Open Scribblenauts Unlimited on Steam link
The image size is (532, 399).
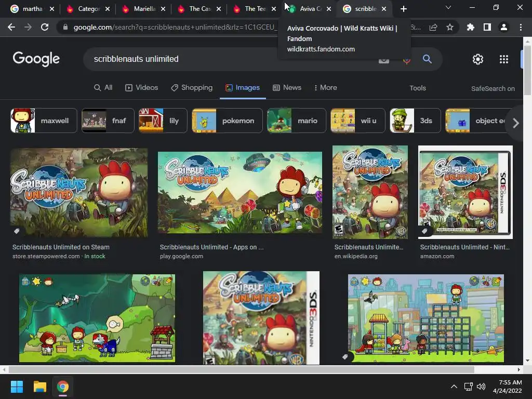pos(61,247)
